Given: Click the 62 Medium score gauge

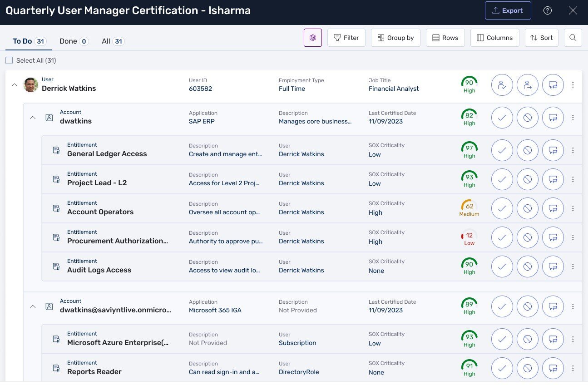Looking at the screenshot, I should (469, 208).
